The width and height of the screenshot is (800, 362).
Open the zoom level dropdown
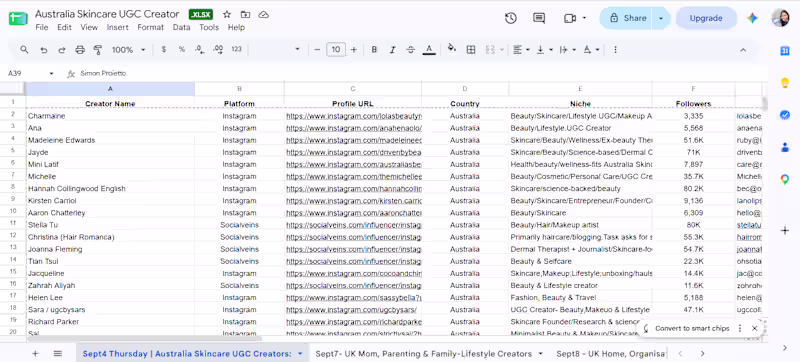(129, 49)
